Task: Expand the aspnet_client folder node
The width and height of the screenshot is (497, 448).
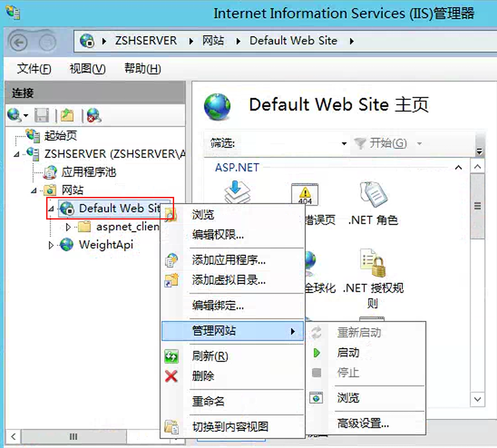Action: click(x=68, y=227)
